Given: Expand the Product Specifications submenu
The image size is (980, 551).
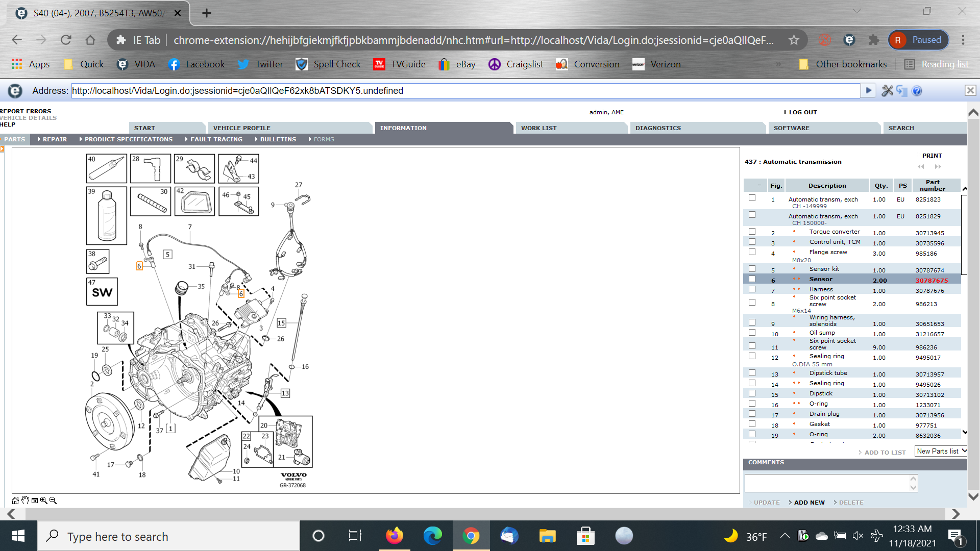Looking at the screenshot, I should point(128,139).
